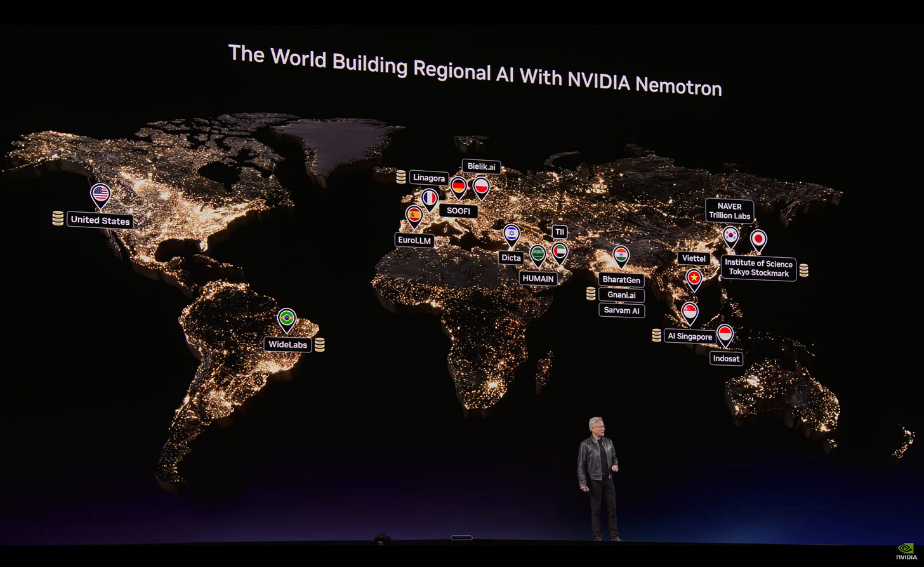
Task: Click database icon right of Institute of Science Tokyo
Action: pyautogui.click(x=804, y=270)
